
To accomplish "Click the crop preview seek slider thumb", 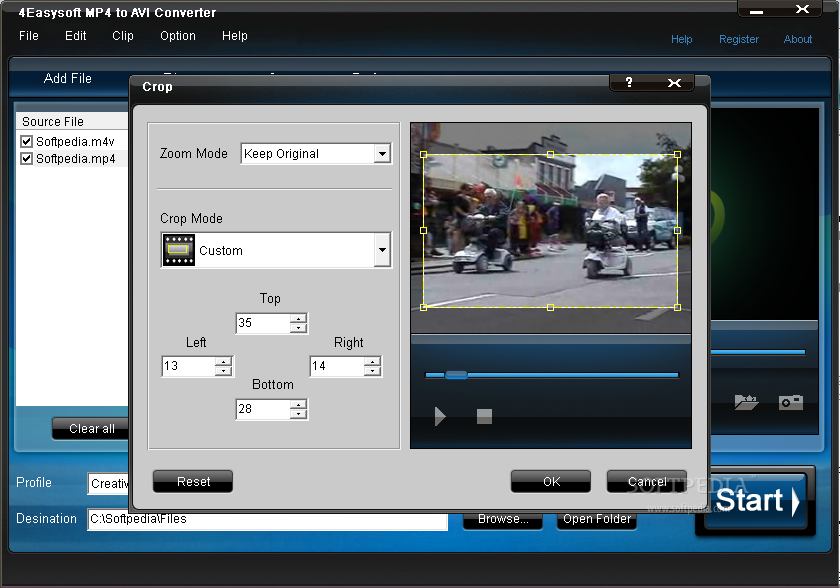I will [456, 375].
